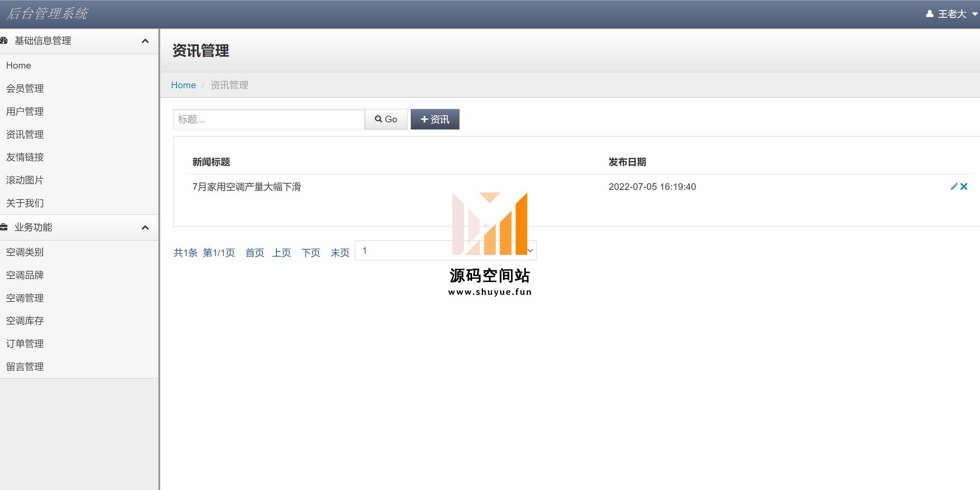The height and width of the screenshot is (490, 980).
Task: Collapse the 业务功能 section chevron
Action: click(145, 227)
